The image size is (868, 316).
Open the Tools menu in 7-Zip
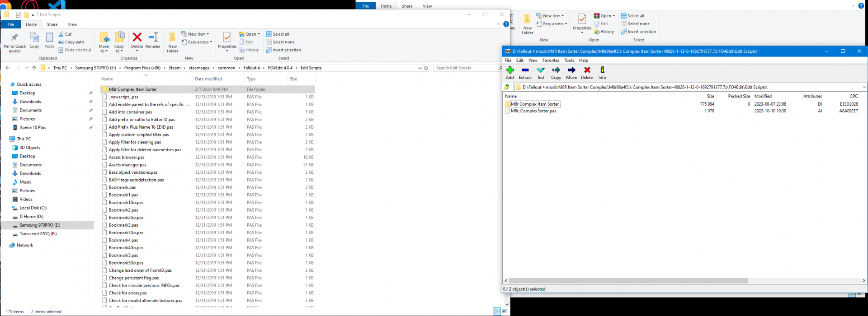569,60
